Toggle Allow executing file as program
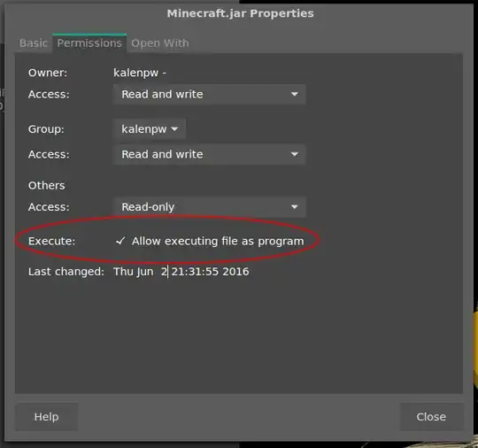The height and width of the screenshot is (448, 478). click(x=210, y=241)
